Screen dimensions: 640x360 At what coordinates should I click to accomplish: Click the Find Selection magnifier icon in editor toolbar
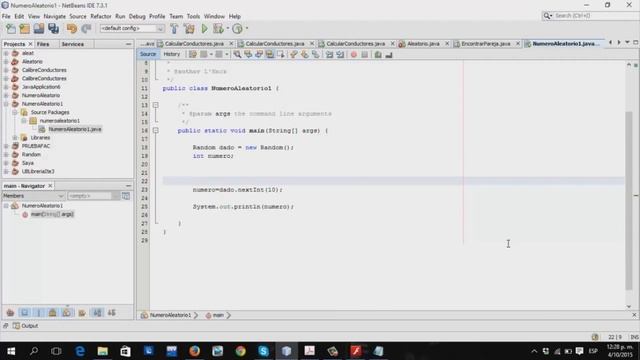(x=237, y=54)
